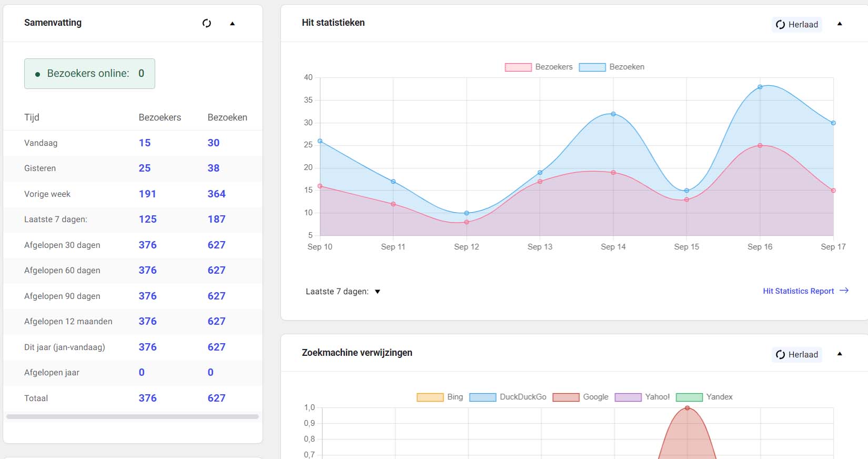This screenshot has height=459, width=868.
Task: Collapse the Samenvatting panel
Action: pos(233,23)
